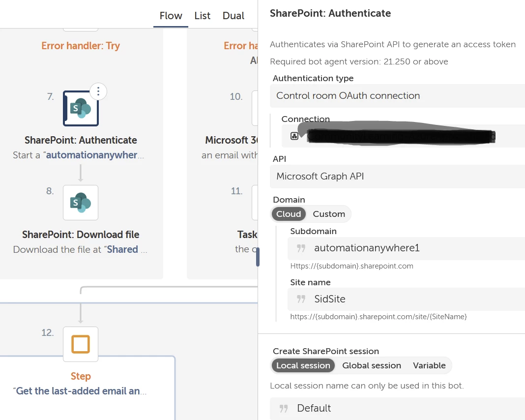This screenshot has height=420, width=525.
Task: Click the Site name field containing SidSite
Action: click(x=406, y=299)
